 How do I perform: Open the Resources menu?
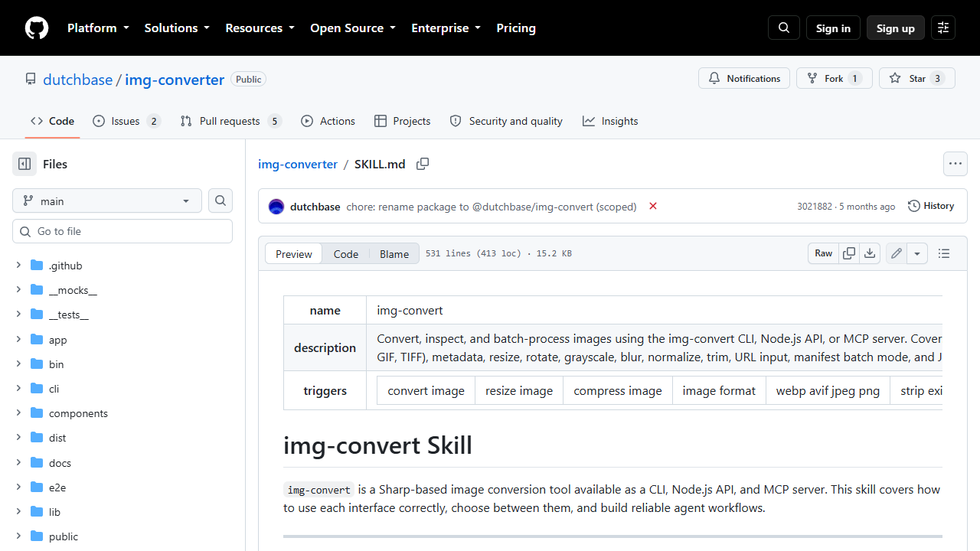260,28
